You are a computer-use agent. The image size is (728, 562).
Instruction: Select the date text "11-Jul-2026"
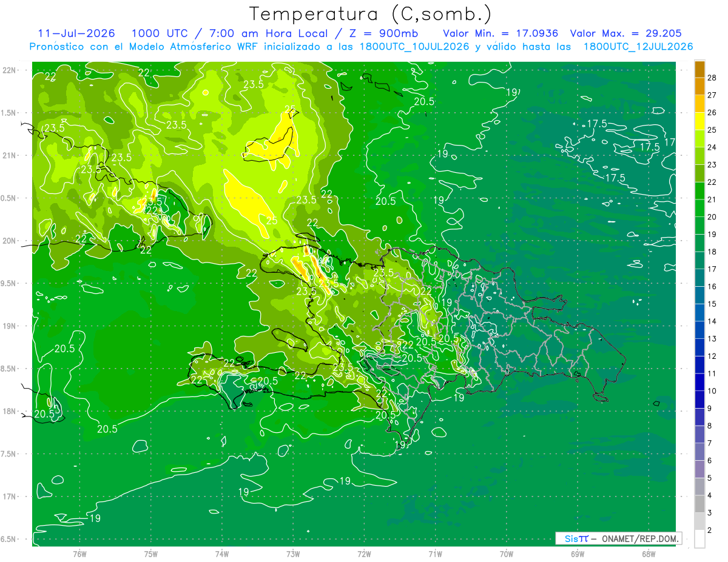[x=76, y=33]
